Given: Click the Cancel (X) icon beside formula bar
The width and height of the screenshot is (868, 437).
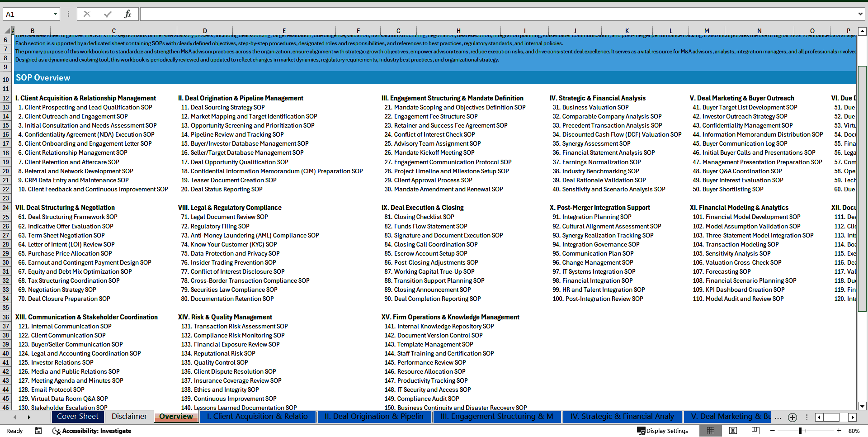Looking at the screenshot, I should coord(87,14).
